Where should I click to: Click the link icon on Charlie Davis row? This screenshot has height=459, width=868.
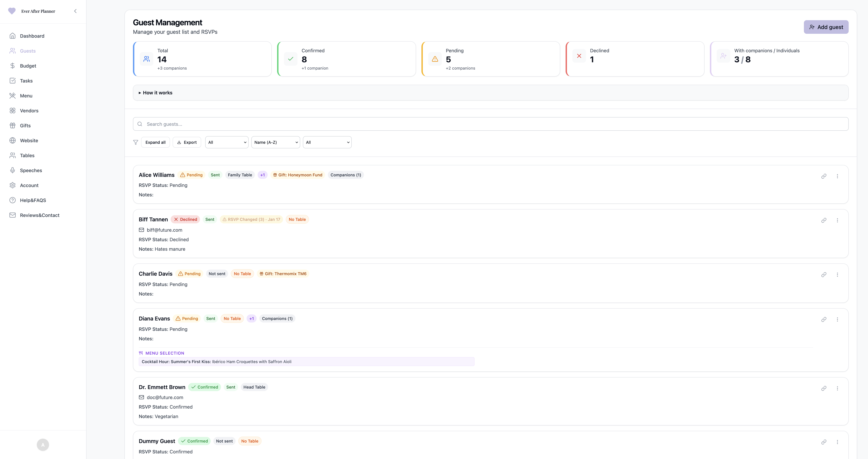824,274
